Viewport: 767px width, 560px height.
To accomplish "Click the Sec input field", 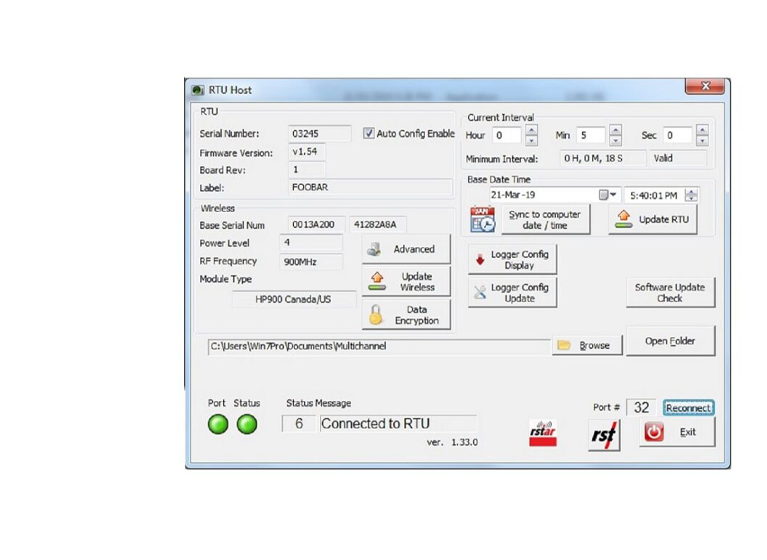I will (677, 135).
